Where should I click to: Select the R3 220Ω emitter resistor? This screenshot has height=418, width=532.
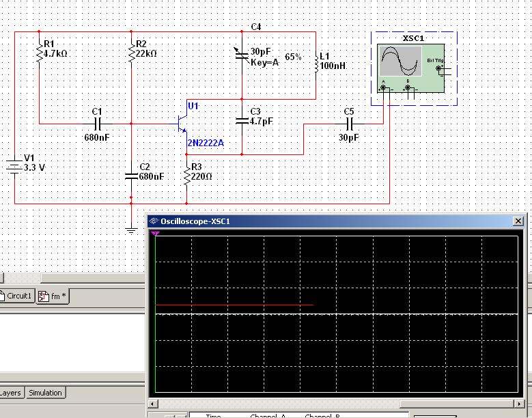coord(186,176)
